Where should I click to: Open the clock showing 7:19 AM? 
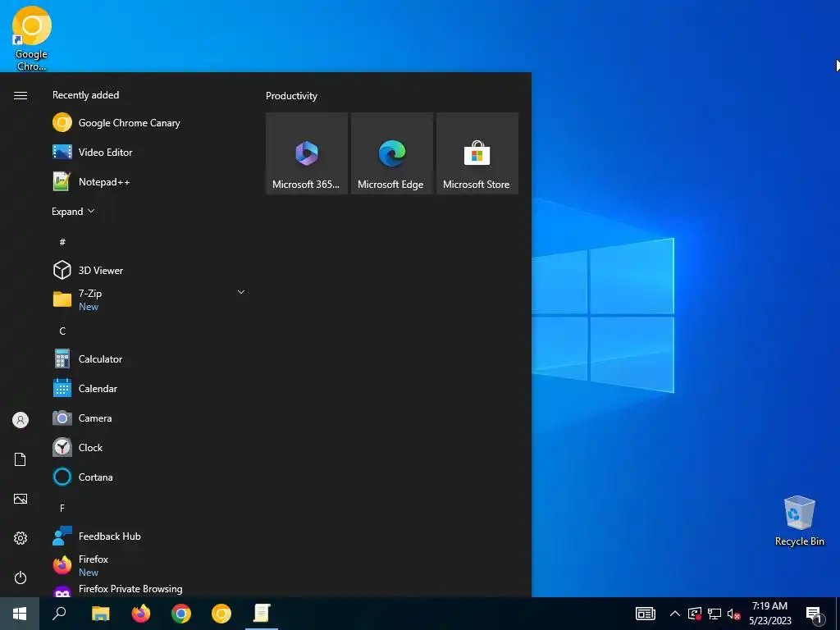(x=769, y=614)
